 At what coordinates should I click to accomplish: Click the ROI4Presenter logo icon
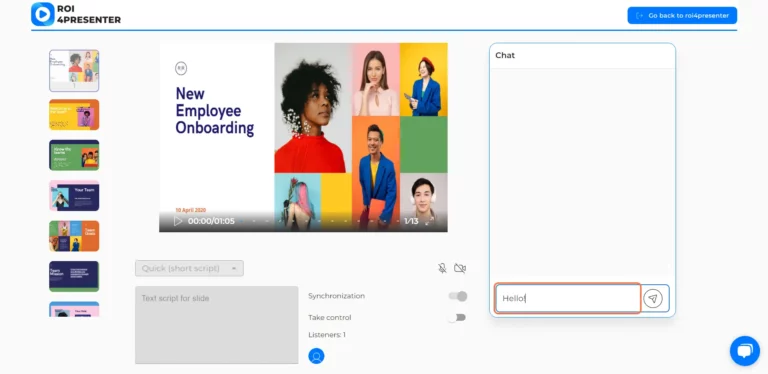(43, 14)
